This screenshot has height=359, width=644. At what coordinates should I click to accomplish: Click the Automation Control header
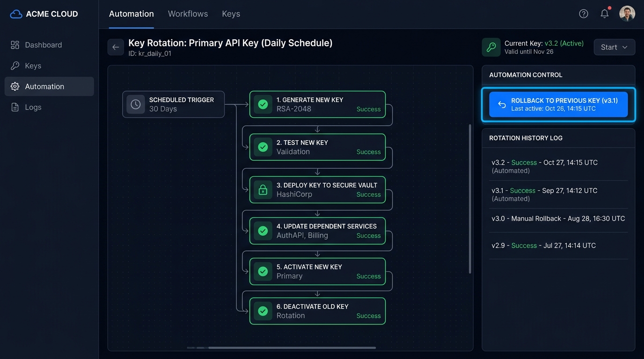click(526, 75)
